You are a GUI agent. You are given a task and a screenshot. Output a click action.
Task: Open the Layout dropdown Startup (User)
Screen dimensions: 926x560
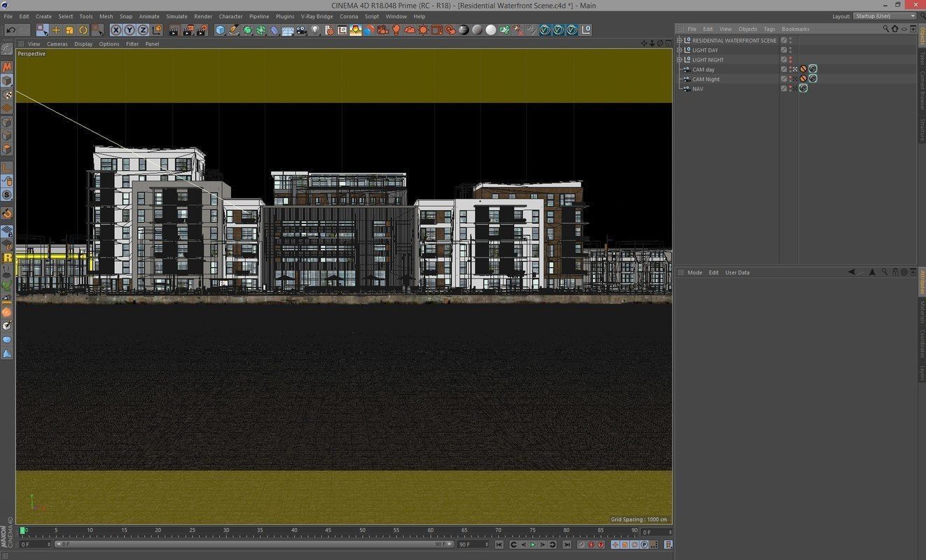pos(885,16)
